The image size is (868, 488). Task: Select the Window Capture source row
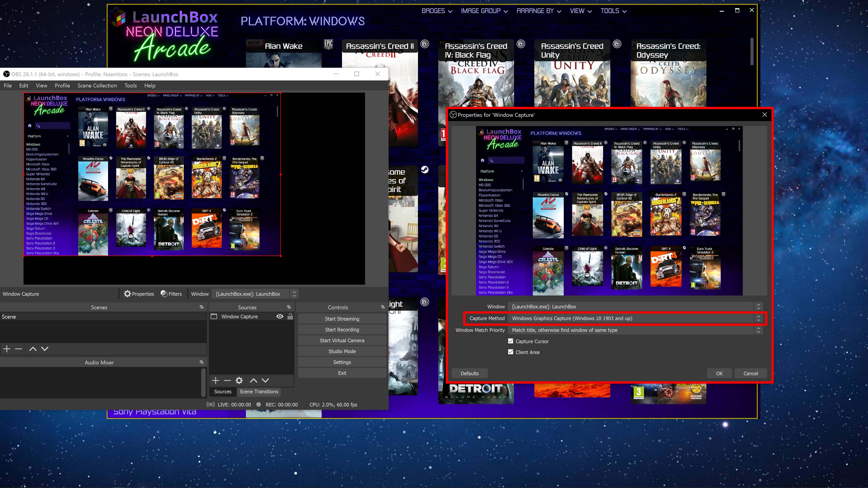click(x=251, y=317)
